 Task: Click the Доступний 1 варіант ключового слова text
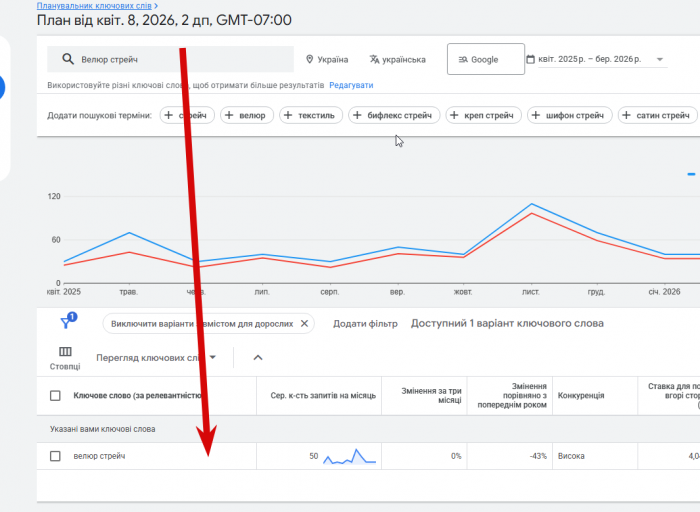507,323
